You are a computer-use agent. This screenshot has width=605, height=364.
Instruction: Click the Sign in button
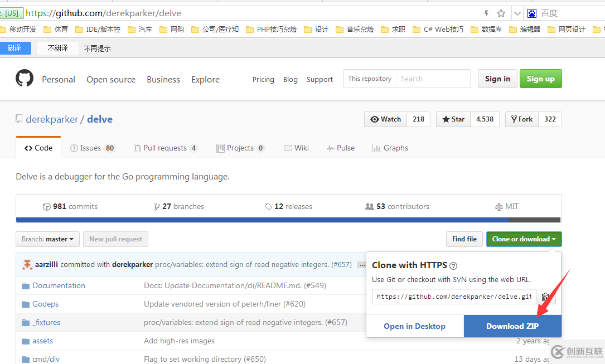[497, 79]
